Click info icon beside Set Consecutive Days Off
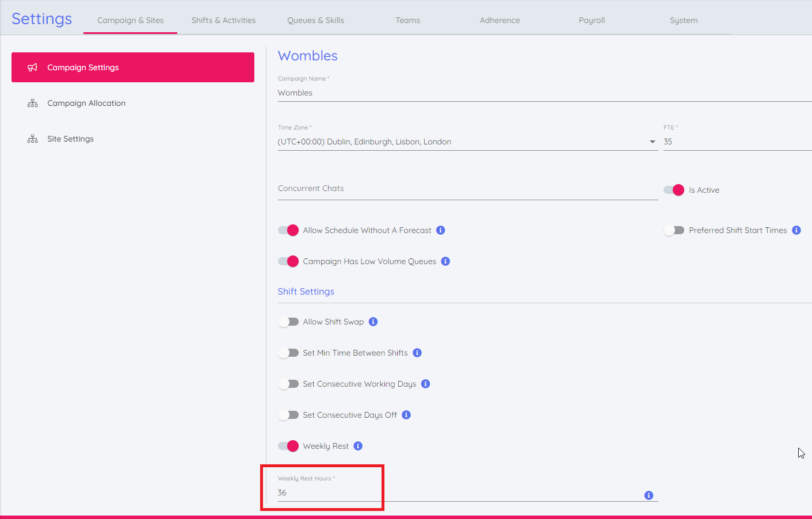 tap(406, 415)
